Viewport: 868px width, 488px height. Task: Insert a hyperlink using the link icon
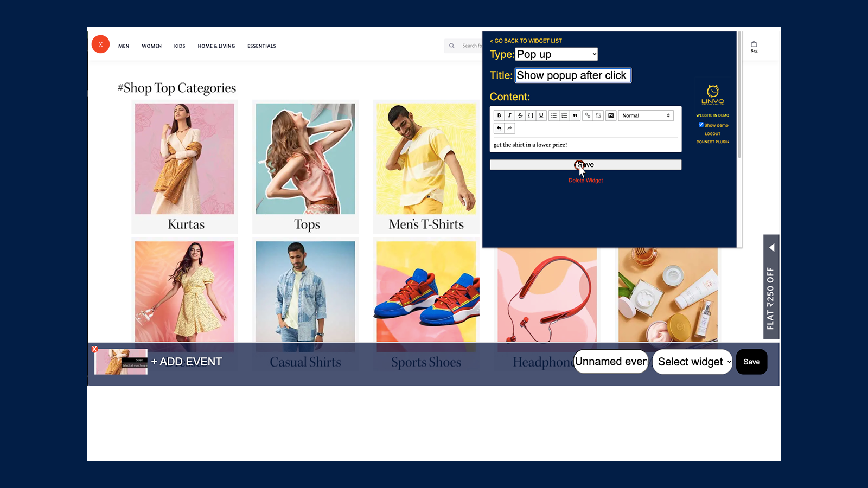tap(588, 115)
